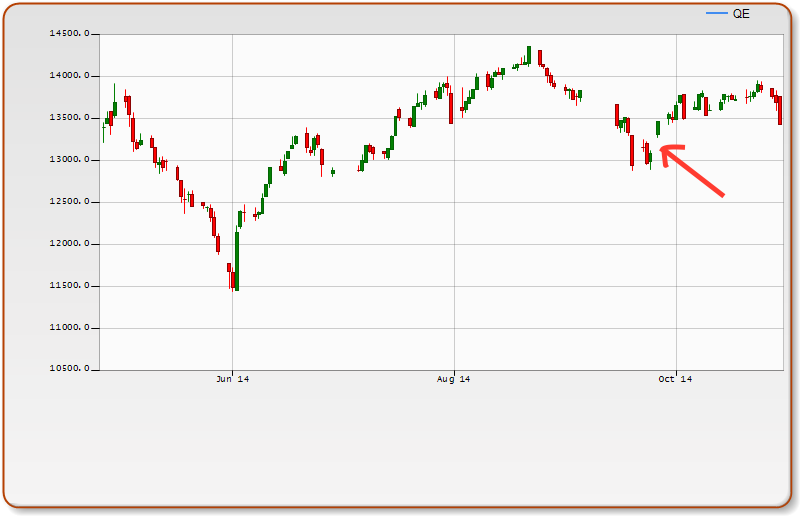This screenshot has width=800, height=516.
Task: Click the 11500.0 axis label
Action: [69, 285]
